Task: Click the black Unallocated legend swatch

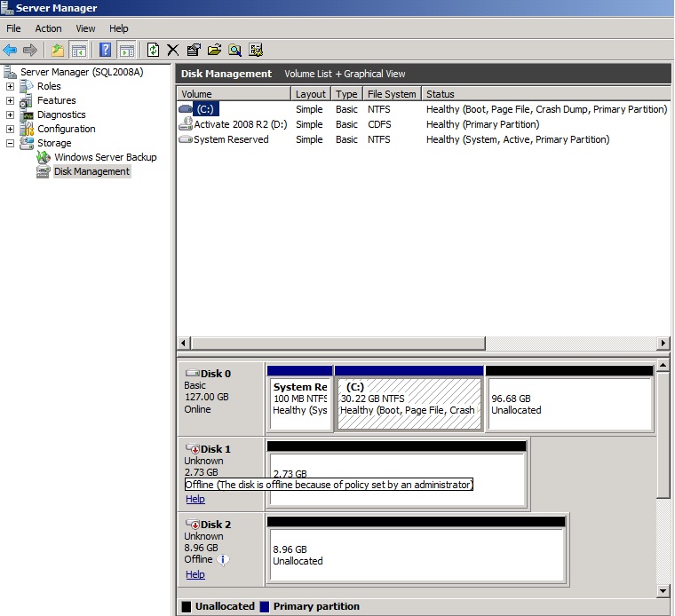Action: click(x=187, y=606)
